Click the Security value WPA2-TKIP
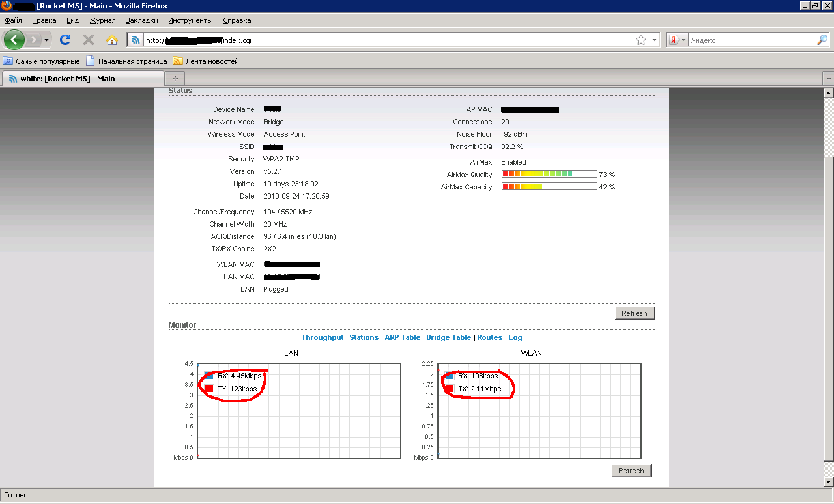The height and width of the screenshot is (504, 834). tap(281, 159)
